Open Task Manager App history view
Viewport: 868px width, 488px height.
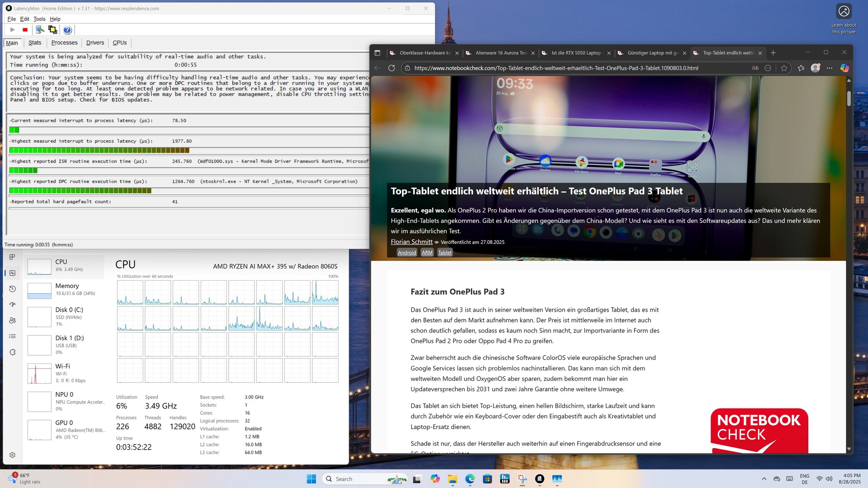(13, 289)
